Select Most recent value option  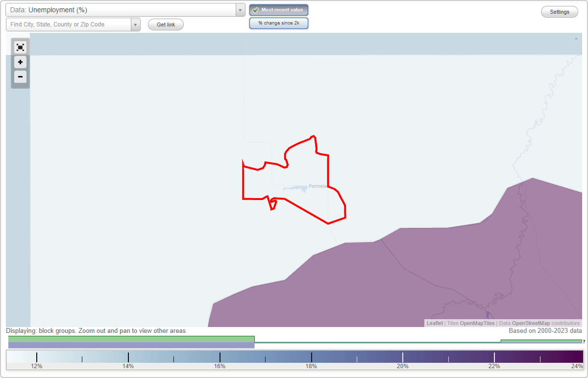[279, 10]
